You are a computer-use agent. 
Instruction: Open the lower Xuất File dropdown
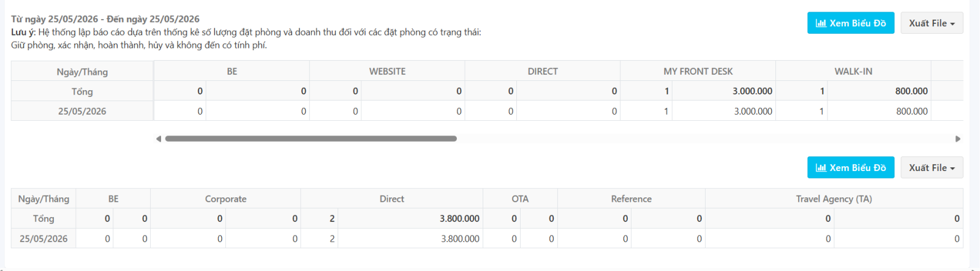(932, 168)
